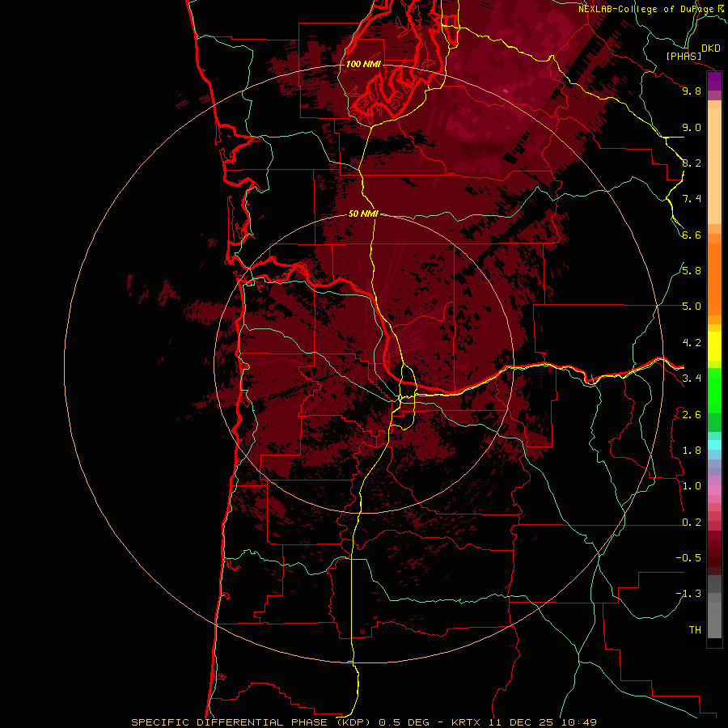Click the 1.8 value on the color scale

tap(692, 451)
